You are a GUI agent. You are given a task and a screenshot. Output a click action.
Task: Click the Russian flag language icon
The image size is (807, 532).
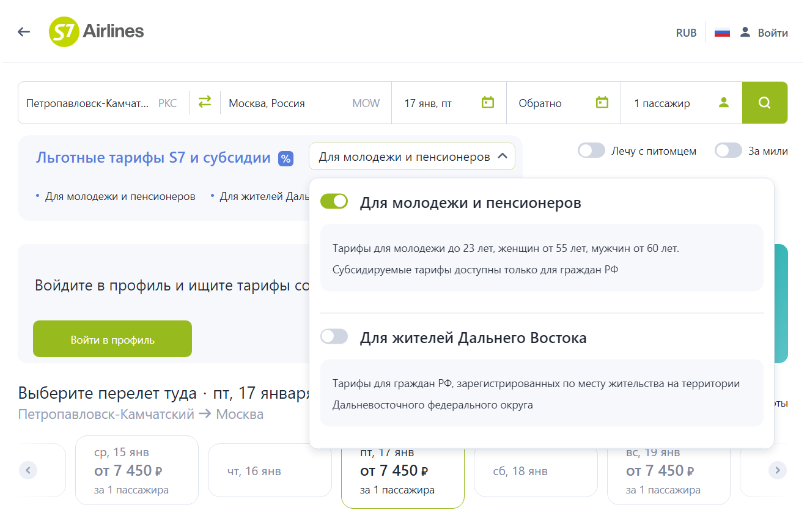(722, 32)
